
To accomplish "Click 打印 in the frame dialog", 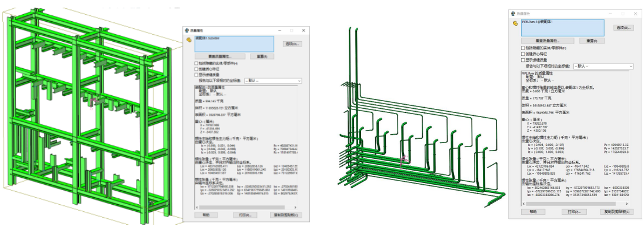I will pyautogui.click(x=245, y=215).
